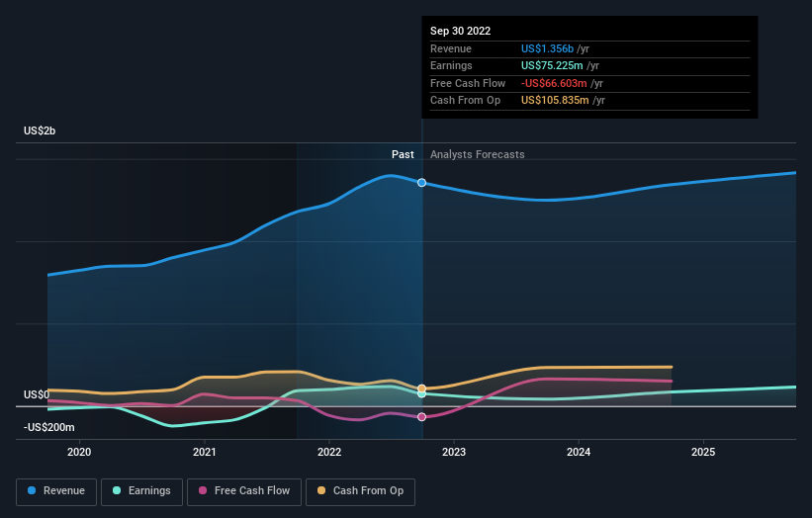Toggle the Revenue legend button
Screen dimensions: 812x518
(56, 491)
